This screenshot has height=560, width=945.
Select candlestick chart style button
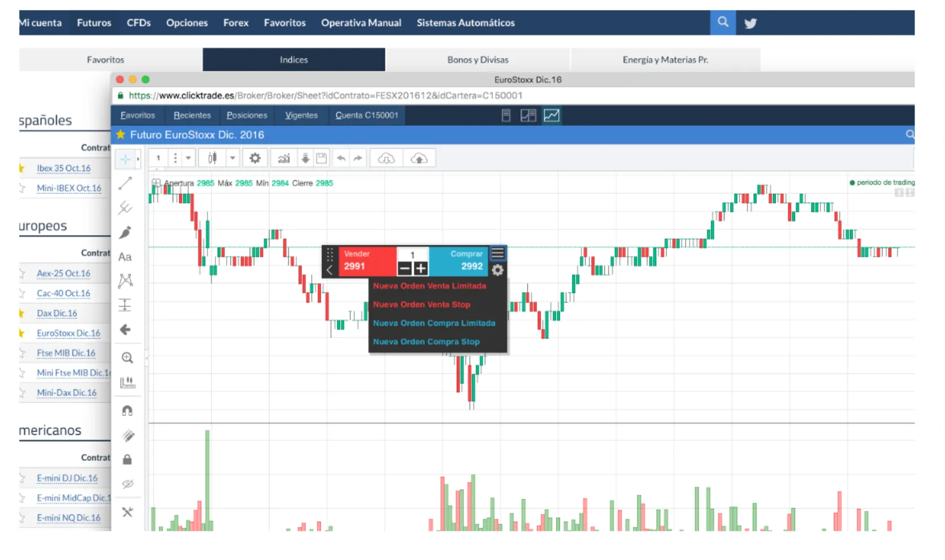click(213, 158)
